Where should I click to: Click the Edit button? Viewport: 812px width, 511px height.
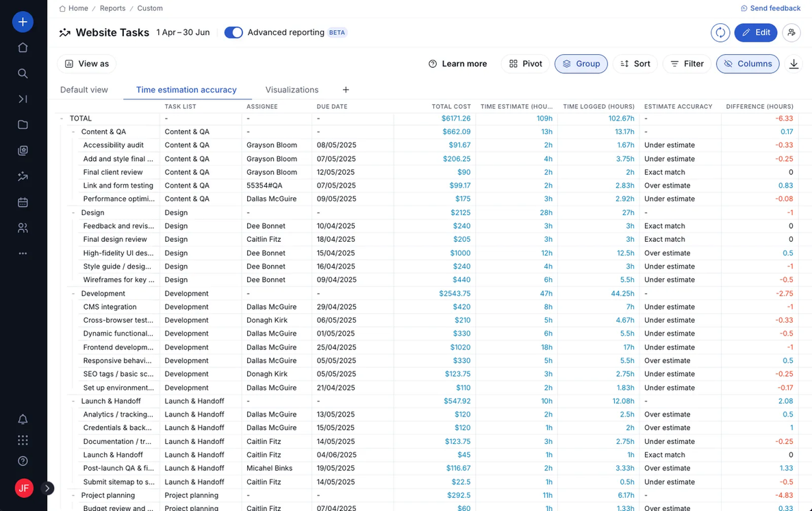756,32
